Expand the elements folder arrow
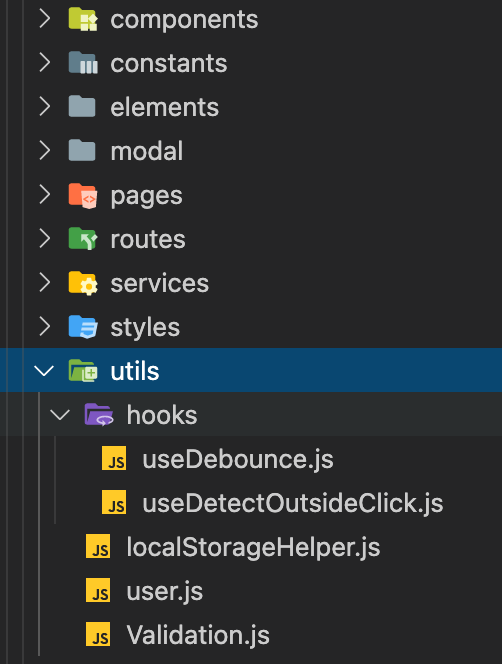 (x=44, y=107)
